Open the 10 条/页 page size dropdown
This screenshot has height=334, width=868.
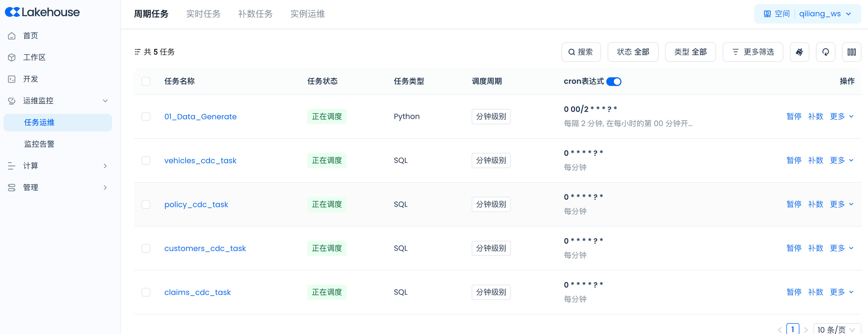(836, 329)
